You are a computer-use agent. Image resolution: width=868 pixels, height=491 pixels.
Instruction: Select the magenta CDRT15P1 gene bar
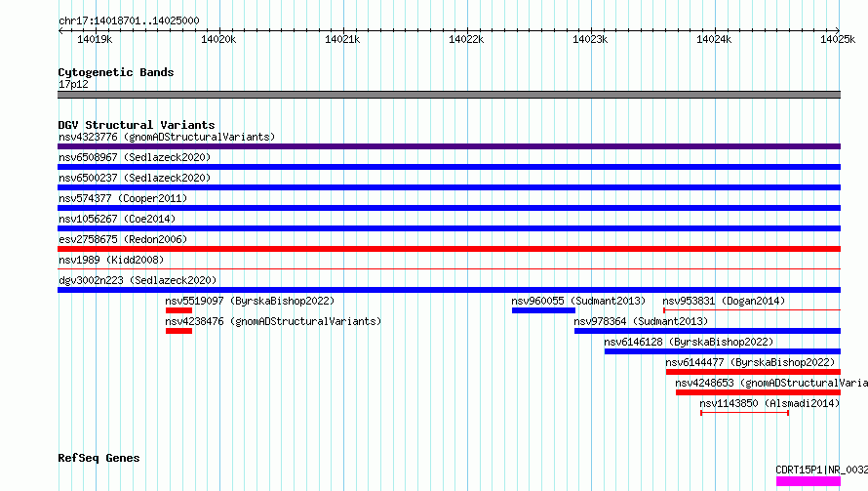pyautogui.click(x=809, y=481)
